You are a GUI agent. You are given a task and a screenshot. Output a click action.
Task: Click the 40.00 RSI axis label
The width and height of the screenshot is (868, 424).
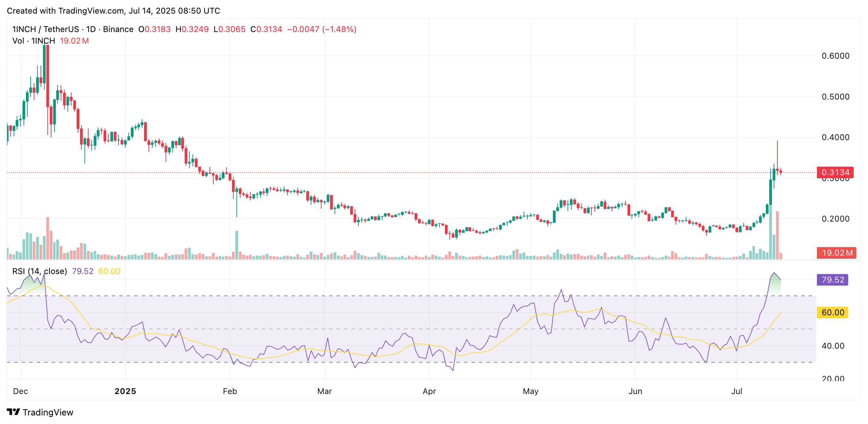833,346
